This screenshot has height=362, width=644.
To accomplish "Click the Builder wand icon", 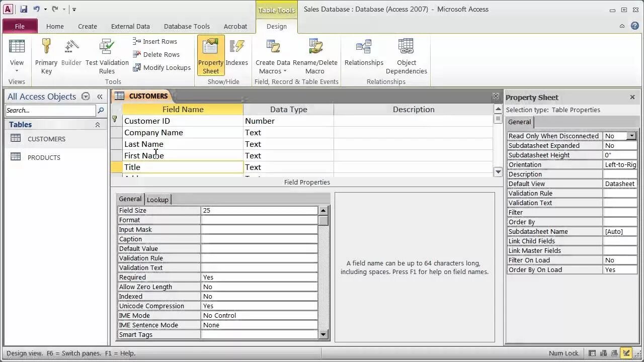I will (71, 47).
